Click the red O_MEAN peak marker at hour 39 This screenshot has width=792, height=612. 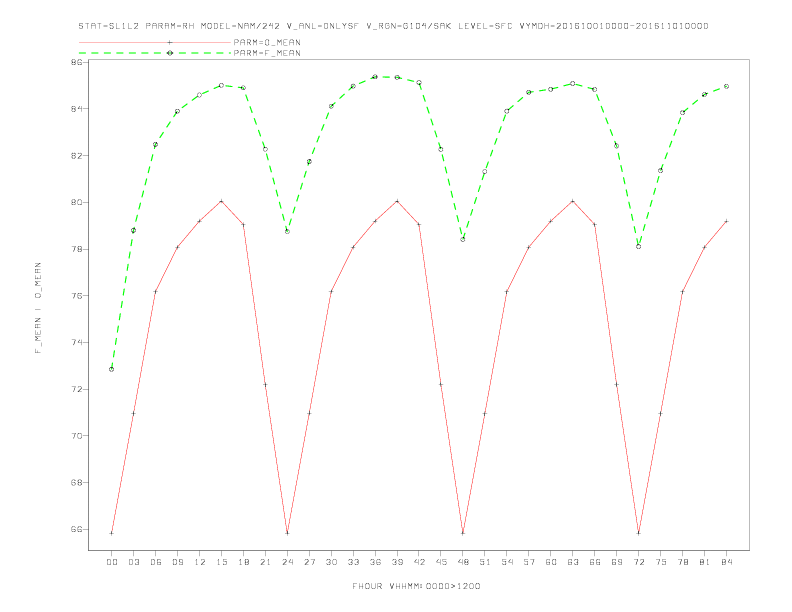[x=397, y=201]
